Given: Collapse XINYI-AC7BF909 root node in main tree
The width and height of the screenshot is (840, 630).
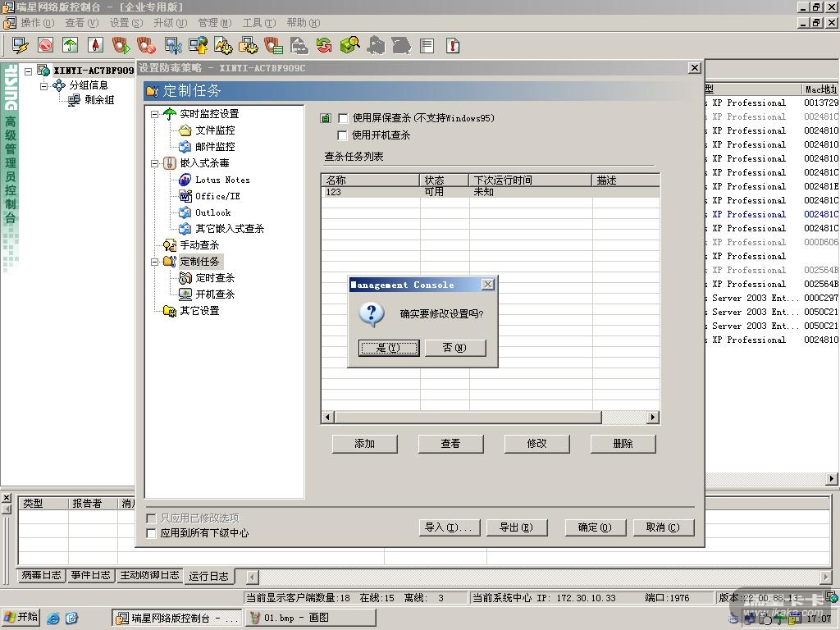Looking at the screenshot, I should tap(29, 71).
